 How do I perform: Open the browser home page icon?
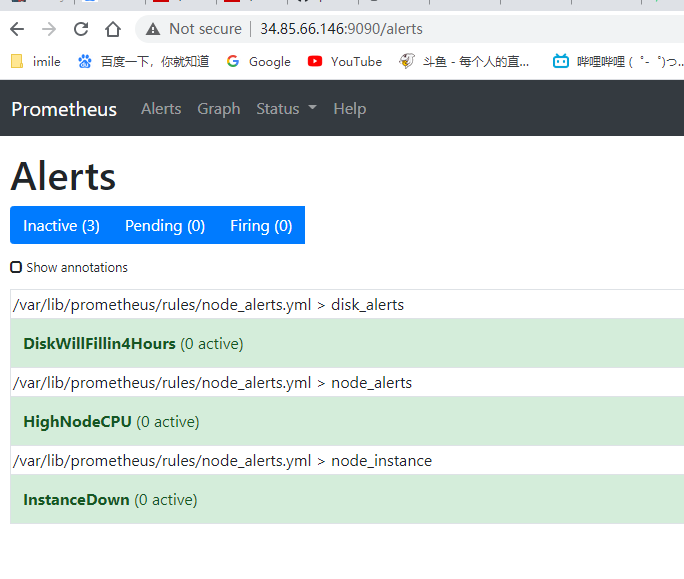(x=113, y=29)
